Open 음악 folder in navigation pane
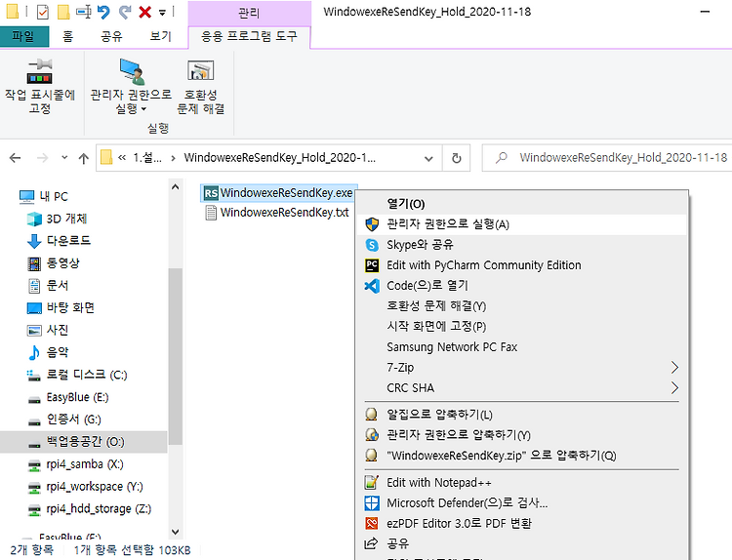 click(48, 353)
